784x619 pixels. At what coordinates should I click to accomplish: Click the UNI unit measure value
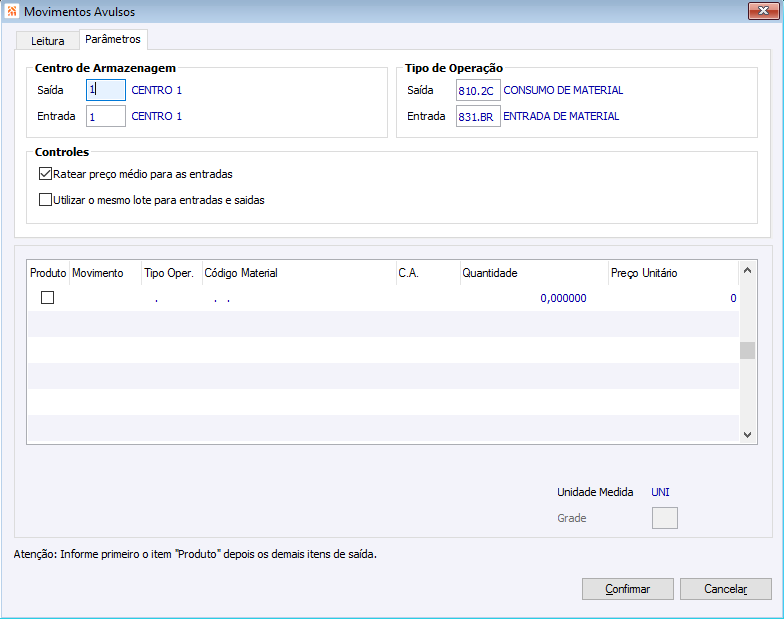660,492
